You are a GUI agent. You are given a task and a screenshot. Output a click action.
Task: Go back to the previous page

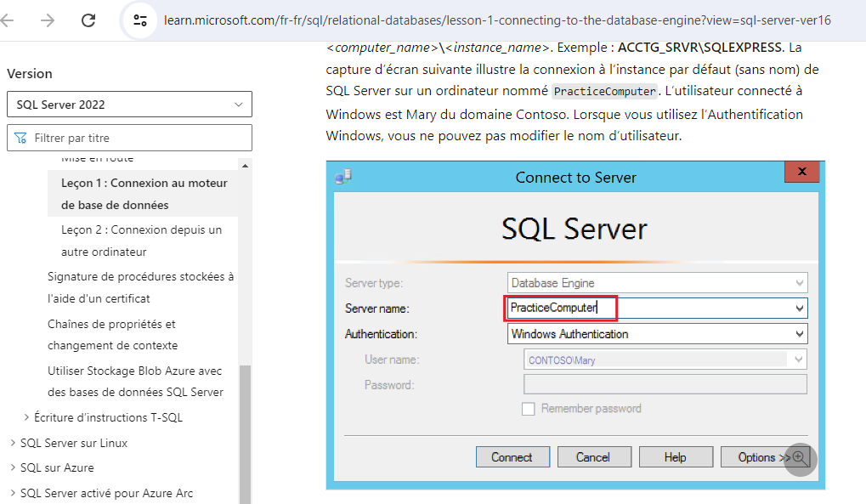point(7,20)
